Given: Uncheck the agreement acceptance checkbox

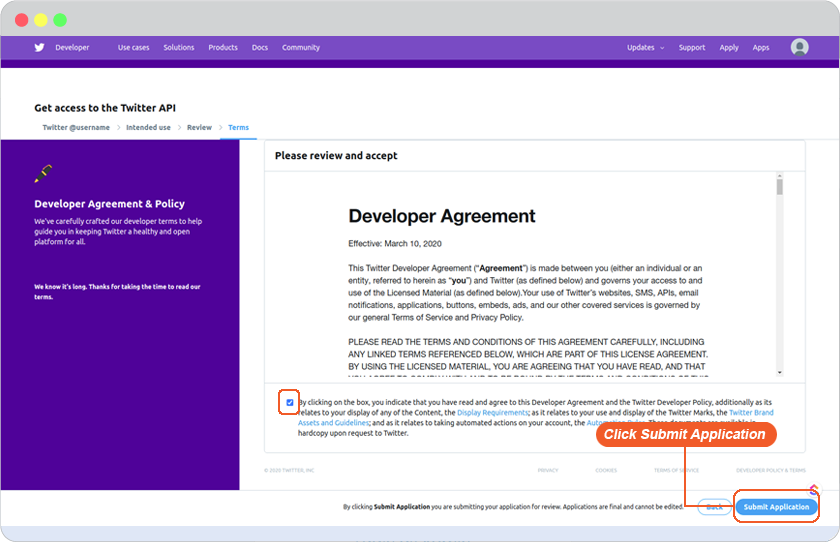Looking at the screenshot, I should pyautogui.click(x=290, y=402).
